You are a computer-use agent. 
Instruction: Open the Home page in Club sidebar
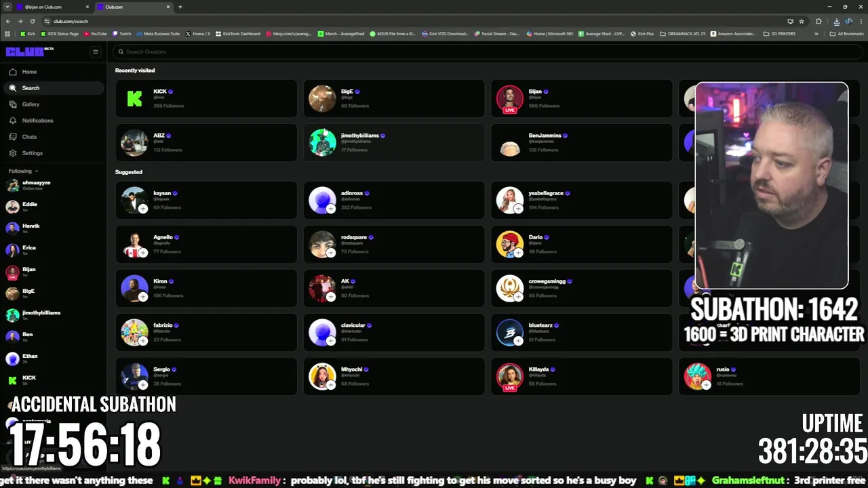(52, 72)
